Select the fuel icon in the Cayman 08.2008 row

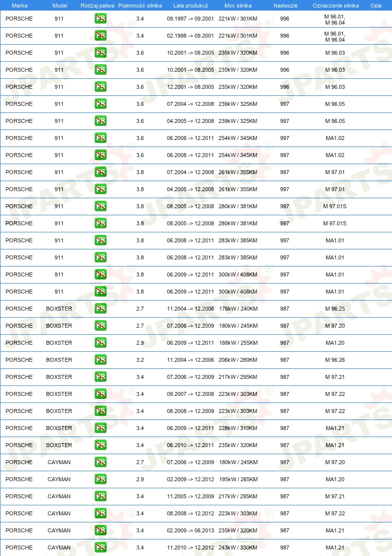(101, 513)
